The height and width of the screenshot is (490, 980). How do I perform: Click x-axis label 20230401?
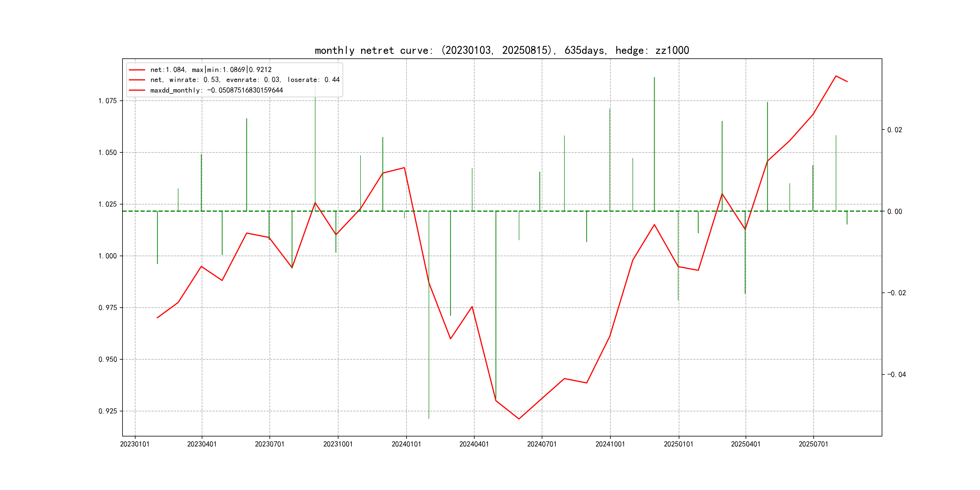[x=202, y=444]
